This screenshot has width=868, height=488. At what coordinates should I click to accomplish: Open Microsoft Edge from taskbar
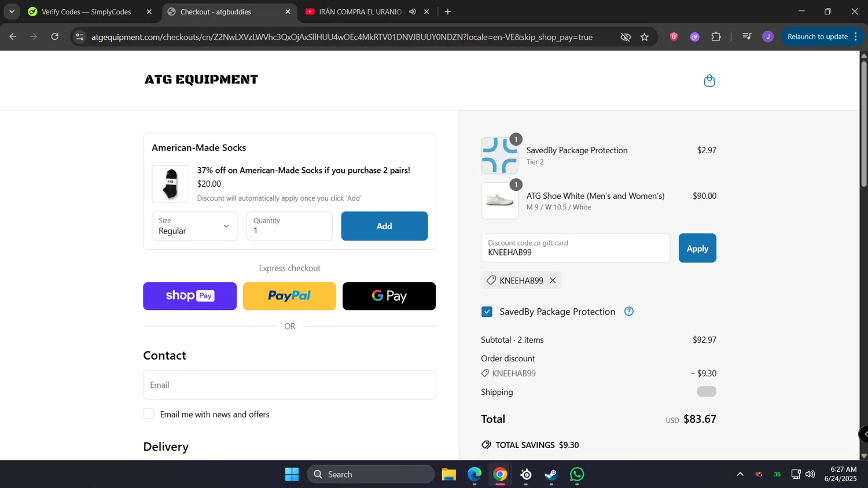[475, 475]
